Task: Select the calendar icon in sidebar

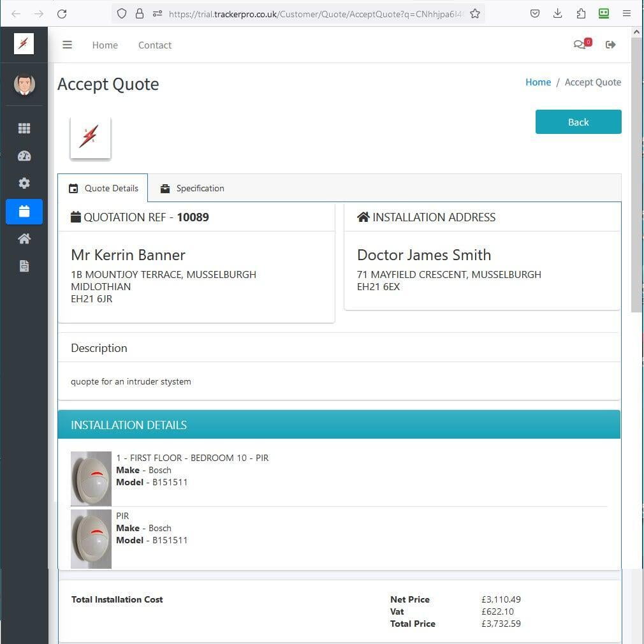Action: click(24, 212)
